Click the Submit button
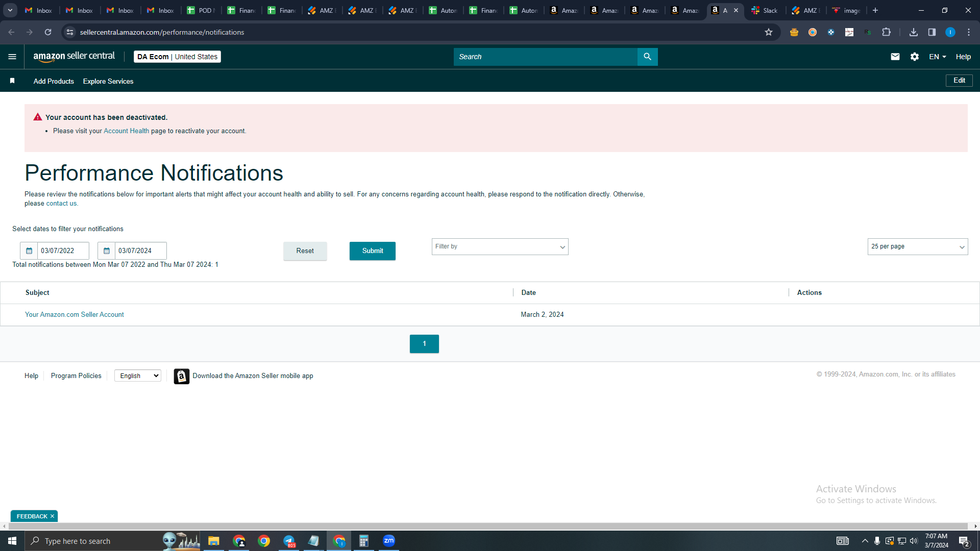The height and width of the screenshot is (551, 980). 373,251
